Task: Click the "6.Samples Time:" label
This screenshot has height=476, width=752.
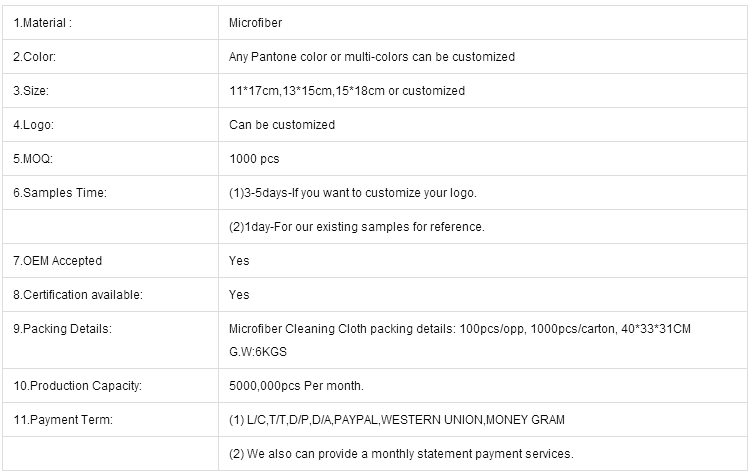Action: pyautogui.click(x=59, y=193)
